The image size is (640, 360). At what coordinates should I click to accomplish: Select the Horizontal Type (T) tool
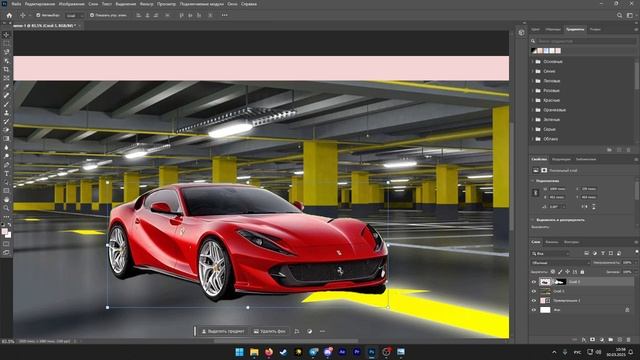[6, 173]
